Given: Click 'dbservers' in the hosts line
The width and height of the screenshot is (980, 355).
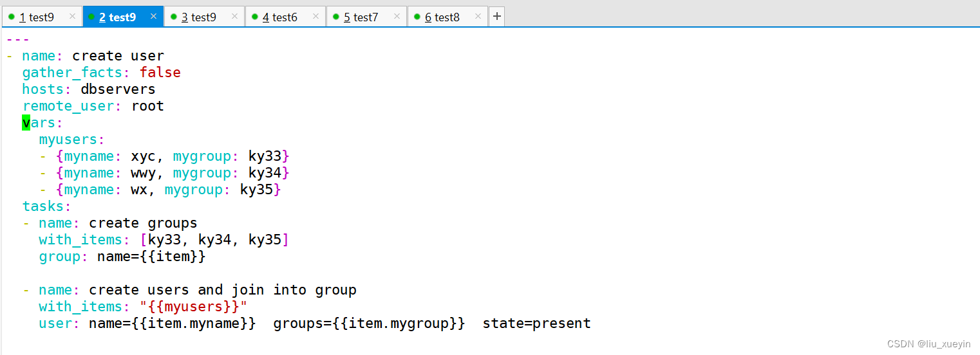Looking at the screenshot, I should click(x=118, y=89).
